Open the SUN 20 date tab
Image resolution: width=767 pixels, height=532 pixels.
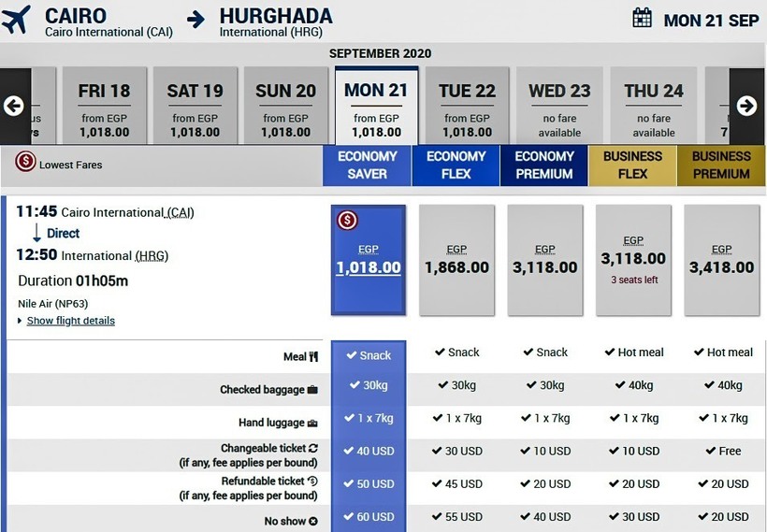[285, 106]
